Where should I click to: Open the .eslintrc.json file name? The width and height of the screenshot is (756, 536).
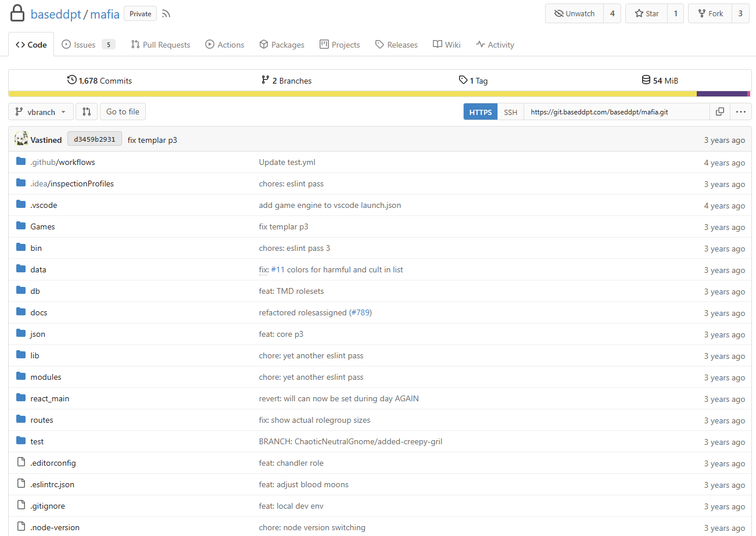point(52,484)
